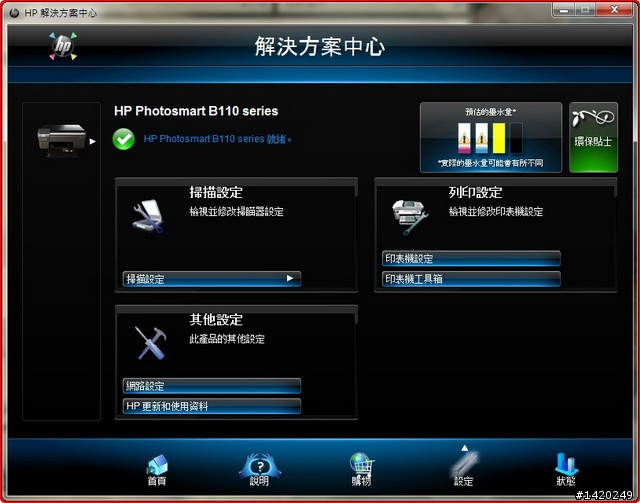Click the 檢視並修改掃瞄器設定 description
Image resolution: width=640 pixels, height=503 pixels.
coord(236,211)
